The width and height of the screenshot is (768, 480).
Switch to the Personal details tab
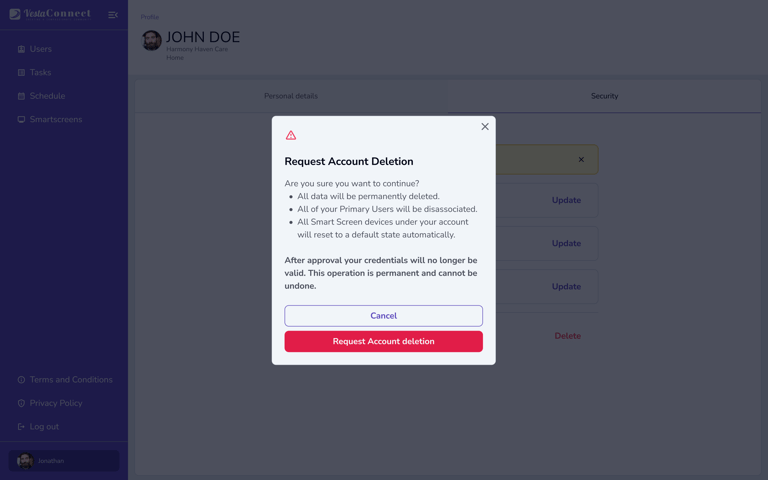pyautogui.click(x=291, y=96)
